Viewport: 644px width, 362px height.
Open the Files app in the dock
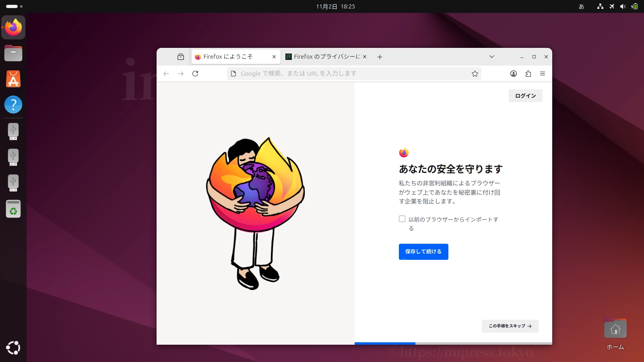pyautogui.click(x=13, y=53)
